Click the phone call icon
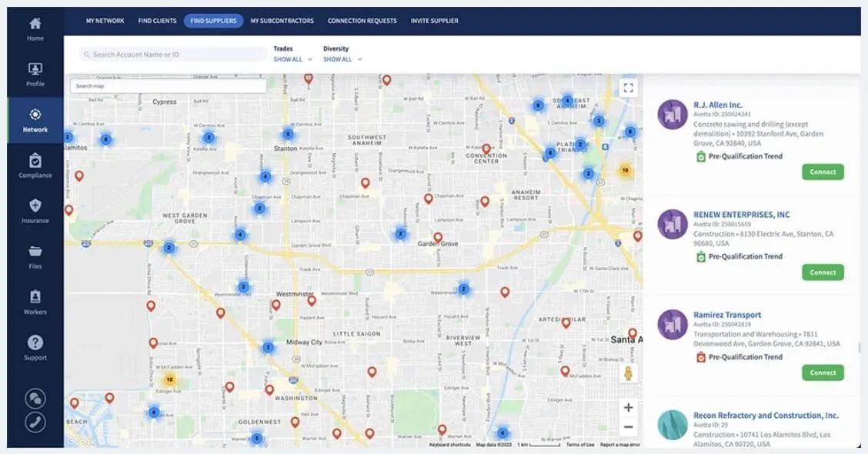This screenshot has height=454, width=868. 35,422
